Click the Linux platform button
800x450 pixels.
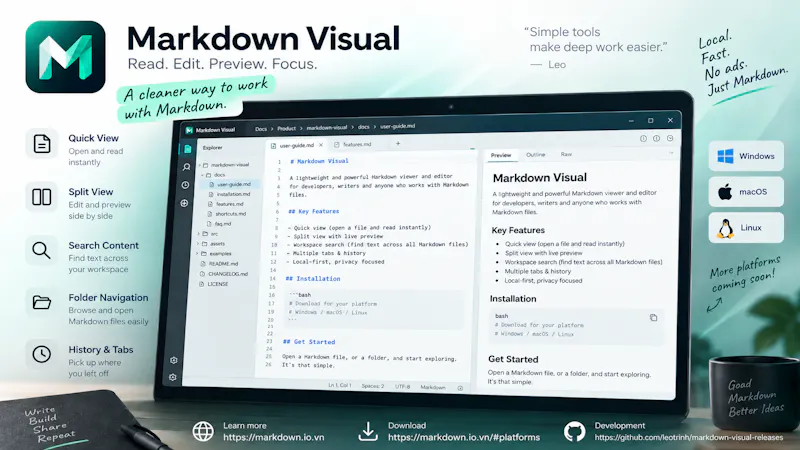pyautogui.click(x=746, y=228)
